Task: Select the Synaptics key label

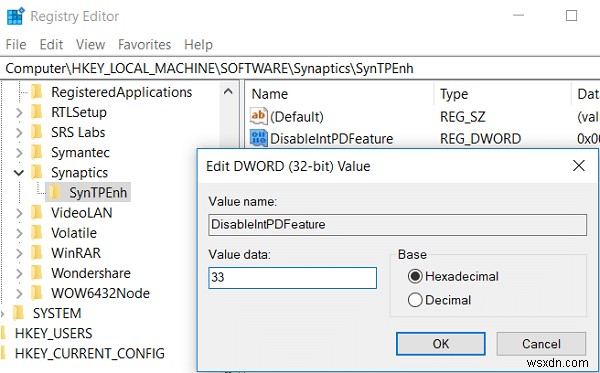Action: 80,173
